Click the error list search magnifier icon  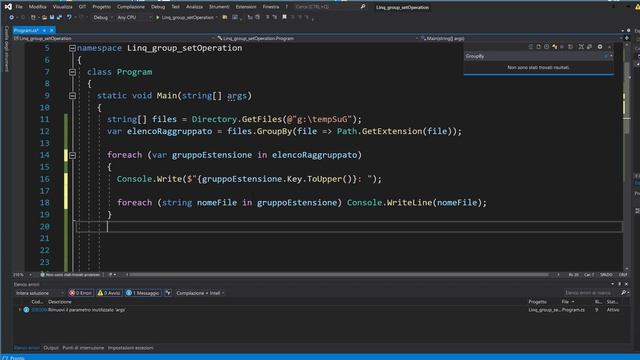pyautogui.click(x=623, y=293)
